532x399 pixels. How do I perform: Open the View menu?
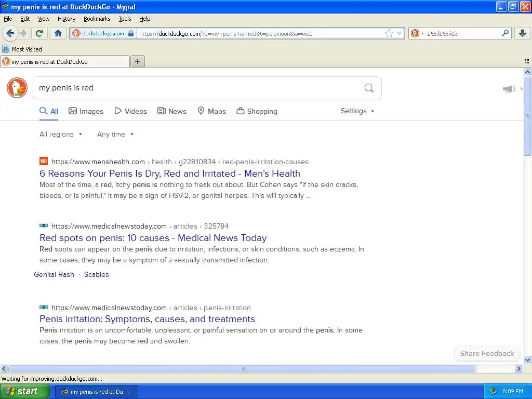point(44,19)
